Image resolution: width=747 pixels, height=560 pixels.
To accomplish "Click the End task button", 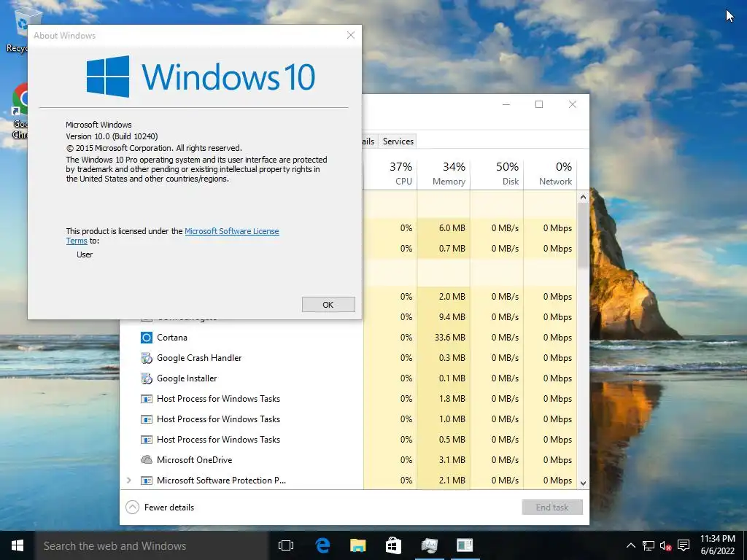I will coord(552,507).
